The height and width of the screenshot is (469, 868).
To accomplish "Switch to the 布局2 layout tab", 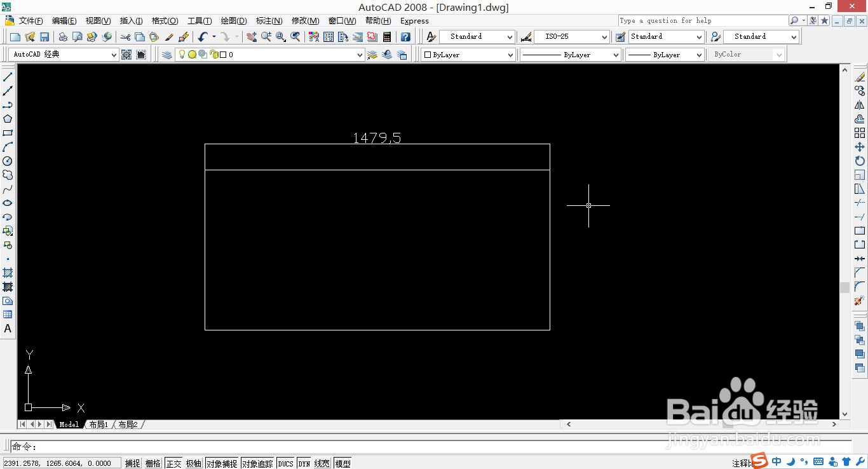I will pos(128,425).
